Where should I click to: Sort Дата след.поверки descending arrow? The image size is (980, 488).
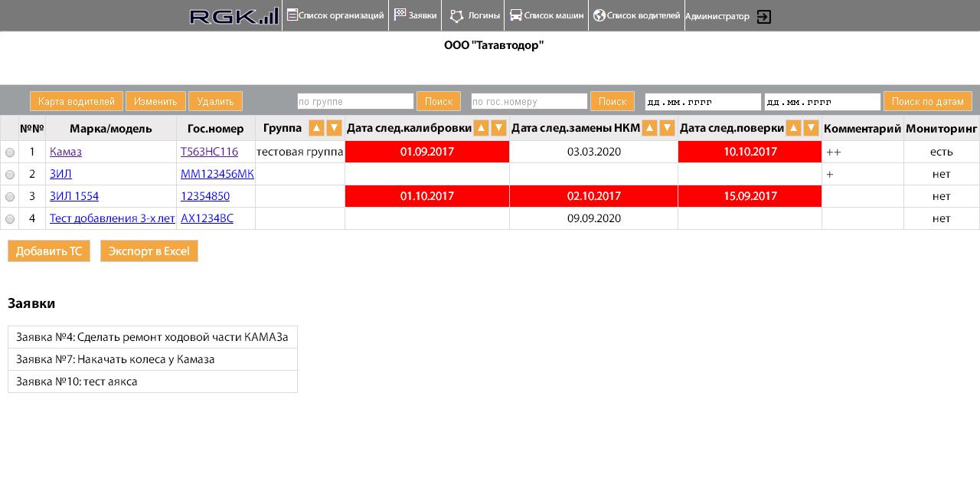(811, 128)
